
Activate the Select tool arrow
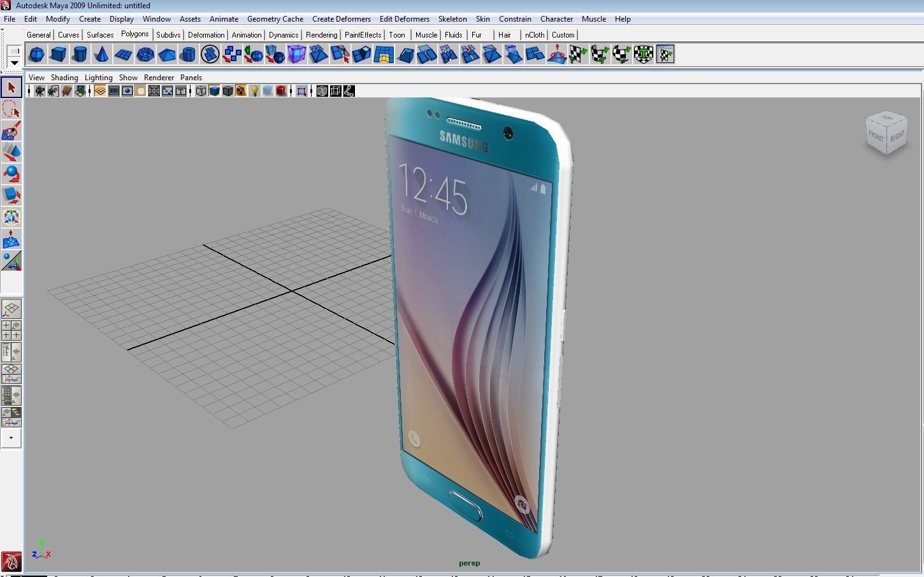click(x=11, y=87)
